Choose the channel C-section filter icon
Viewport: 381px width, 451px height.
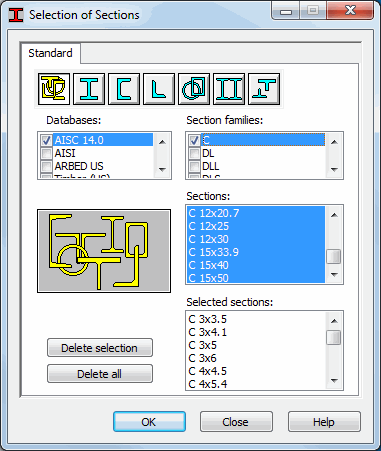(x=124, y=89)
